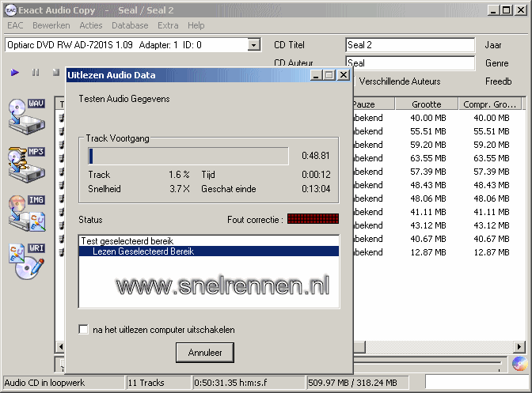Click the 40.67 MB Grootte cell

click(x=428, y=239)
